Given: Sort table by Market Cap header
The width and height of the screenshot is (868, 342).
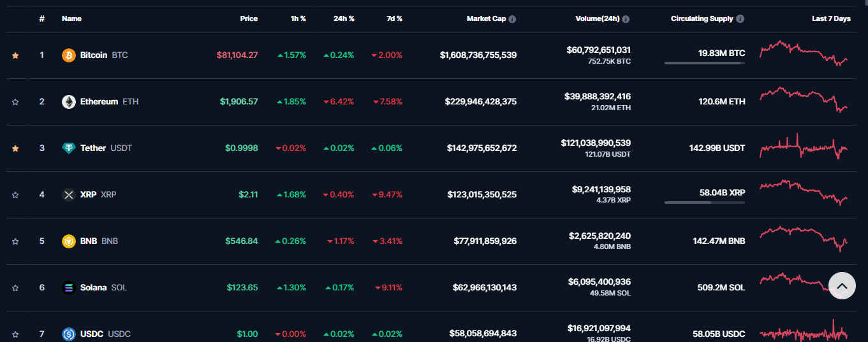Looking at the screenshot, I should [x=486, y=18].
